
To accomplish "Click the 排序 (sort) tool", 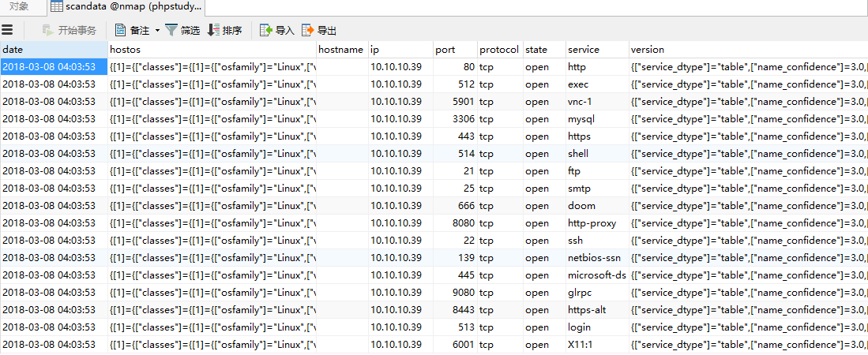I will point(224,30).
